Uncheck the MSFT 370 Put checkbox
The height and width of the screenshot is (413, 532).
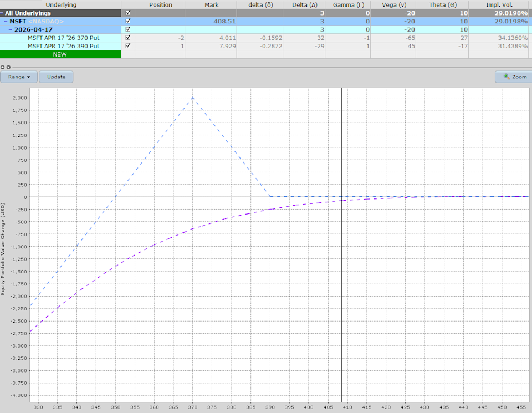129,38
